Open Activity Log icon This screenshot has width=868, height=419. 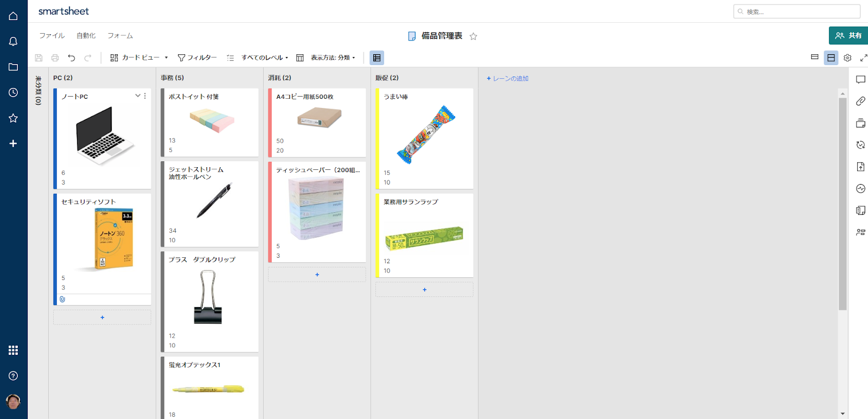click(x=860, y=188)
